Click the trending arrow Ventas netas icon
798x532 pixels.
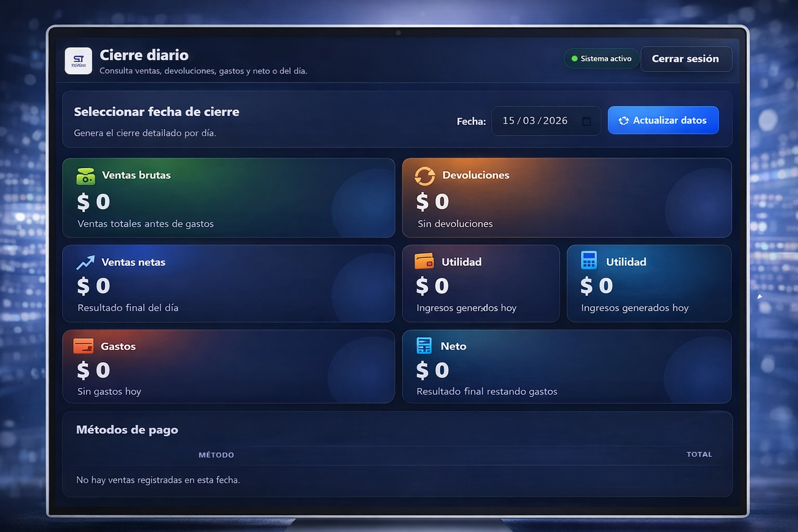click(85, 262)
